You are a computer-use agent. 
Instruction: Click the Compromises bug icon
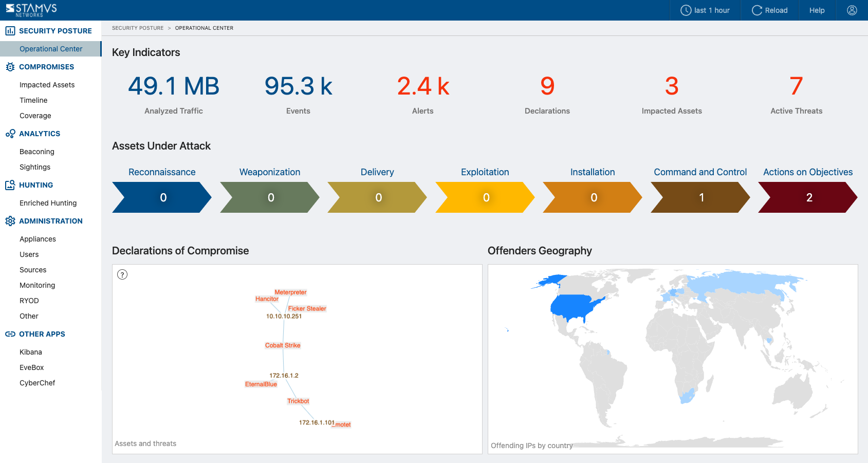[10, 67]
